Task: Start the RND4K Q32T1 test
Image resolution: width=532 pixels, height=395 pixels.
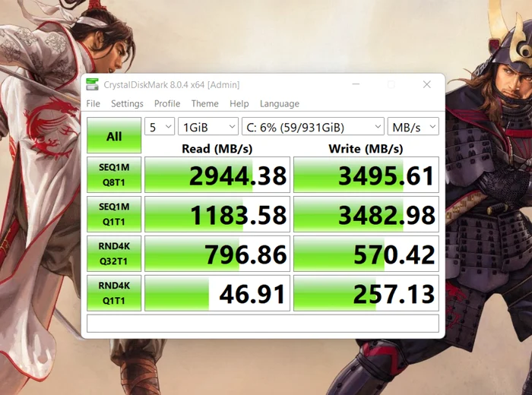Action: (x=114, y=254)
